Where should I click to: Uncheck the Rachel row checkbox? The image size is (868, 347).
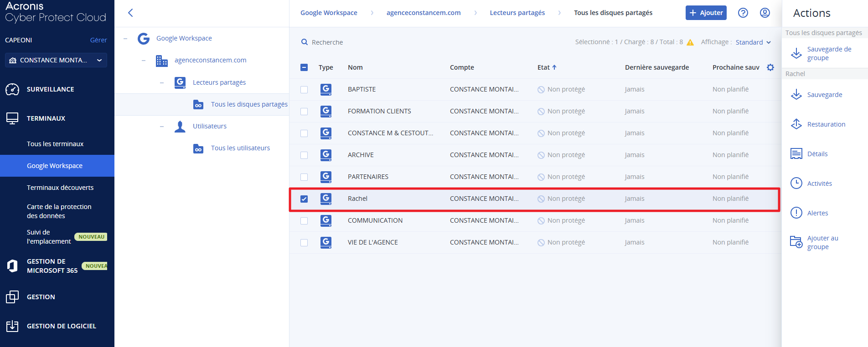(x=304, y=199)
